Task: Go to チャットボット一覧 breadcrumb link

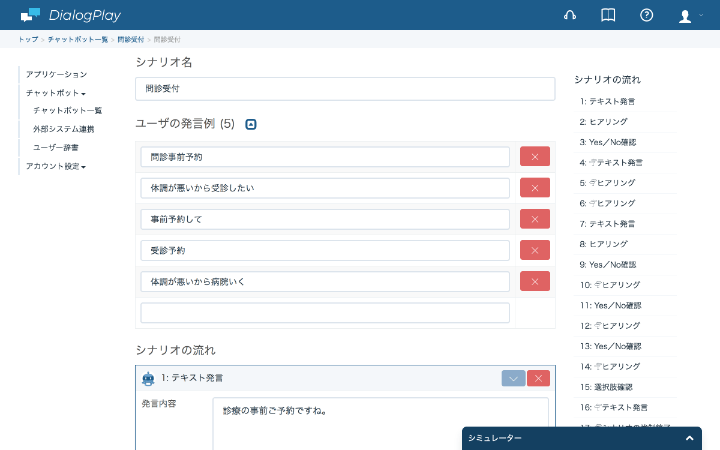Action: click(78, 39)
